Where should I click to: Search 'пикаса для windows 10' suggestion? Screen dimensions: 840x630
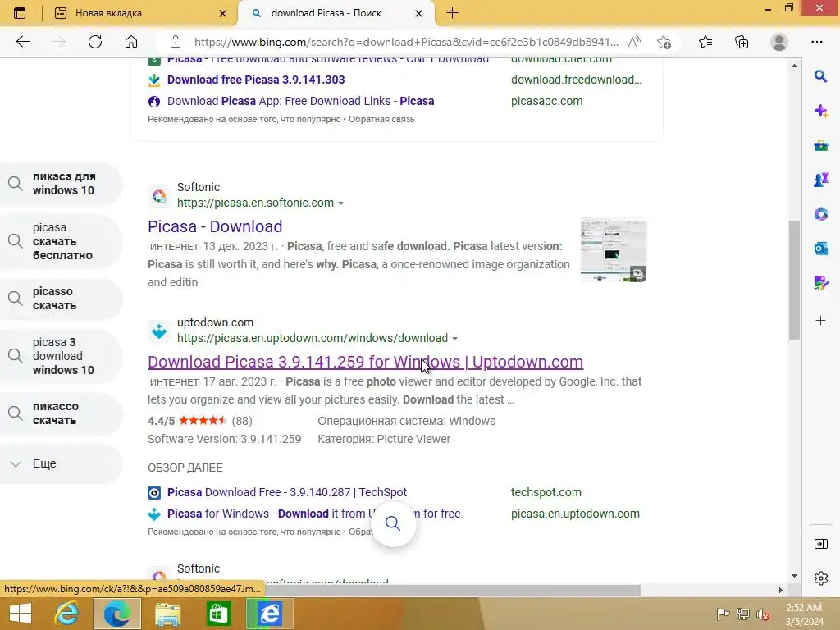61,184
